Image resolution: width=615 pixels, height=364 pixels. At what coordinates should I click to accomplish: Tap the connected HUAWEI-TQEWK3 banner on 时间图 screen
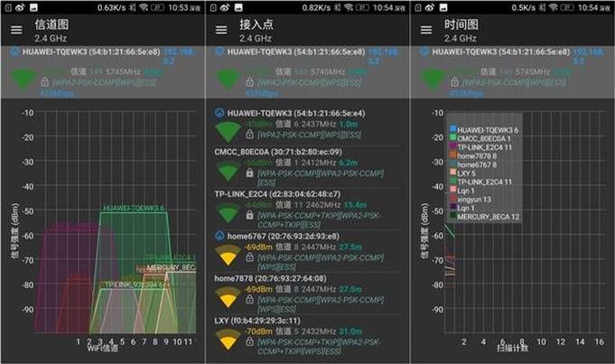click(x=512, y=72)
